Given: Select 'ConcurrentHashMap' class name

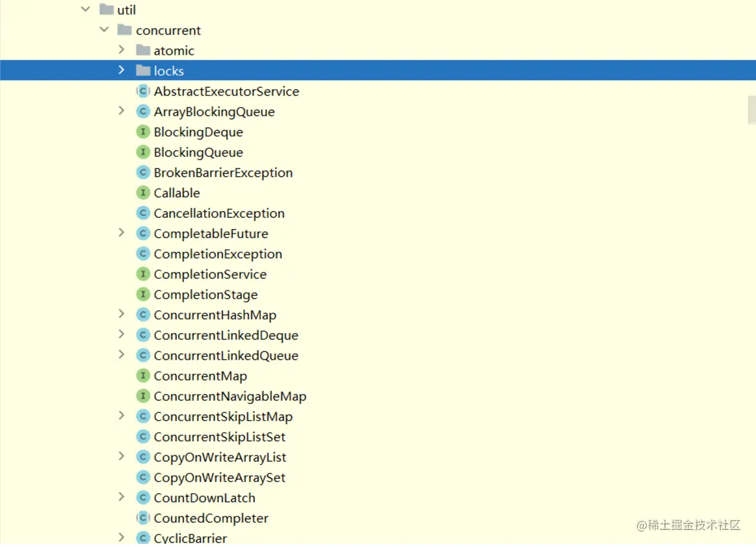Looking at the screenshot, I should 215,315.
